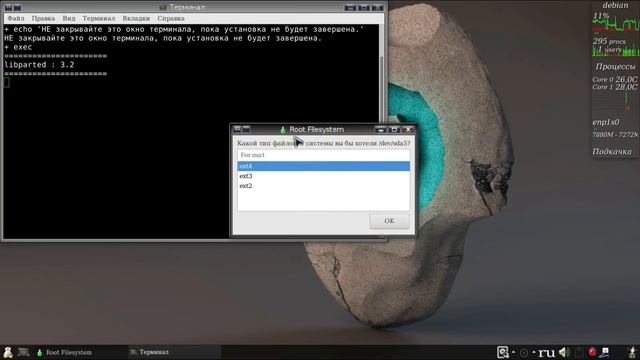Image resolution: width=640 pixels, height=360 pixels.
Task: Open the start menu penguin icon in taskbar
Action: click(8, 352)
